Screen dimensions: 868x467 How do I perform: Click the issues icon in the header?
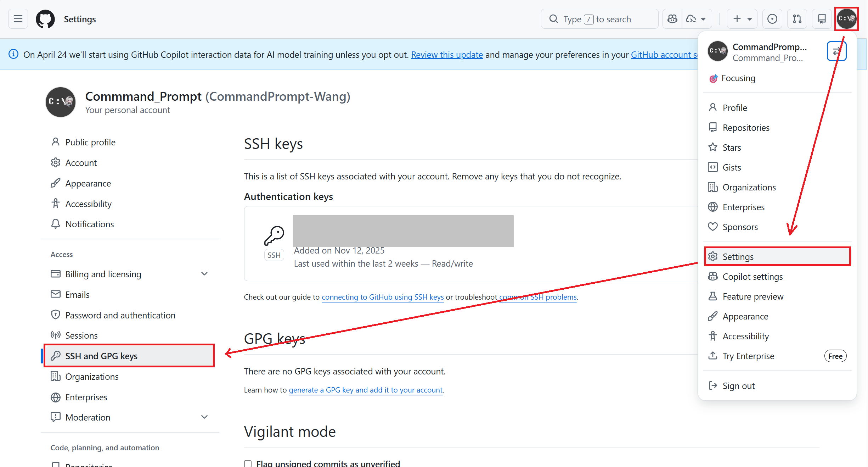point(772,19)
